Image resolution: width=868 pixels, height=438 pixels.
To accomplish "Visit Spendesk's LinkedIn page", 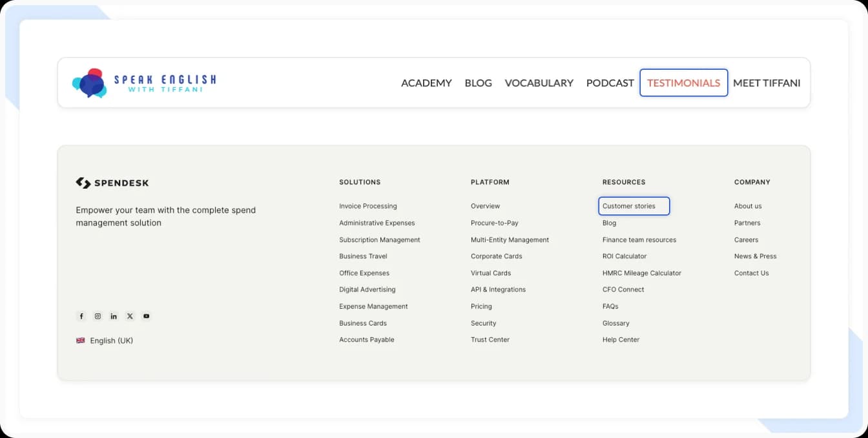I will [114, 316].
